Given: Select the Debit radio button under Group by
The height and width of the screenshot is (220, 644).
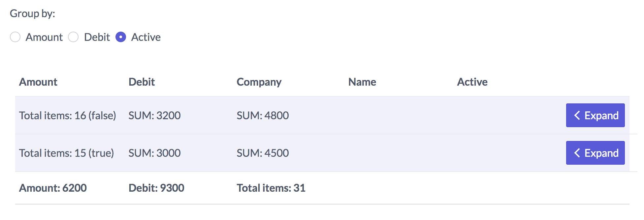Looking at the screenshot, I should [73, 37].
